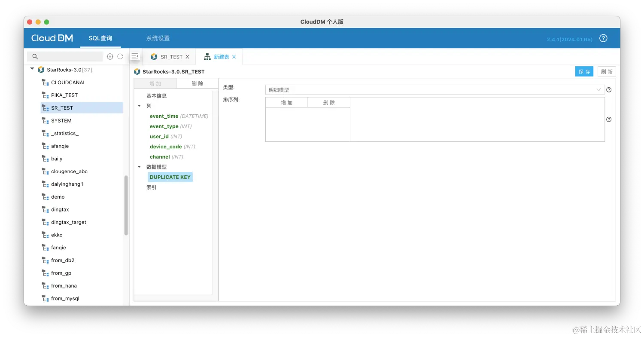Click the locate target icon beside search
644x337 pixels.
[x=110, y=57]
